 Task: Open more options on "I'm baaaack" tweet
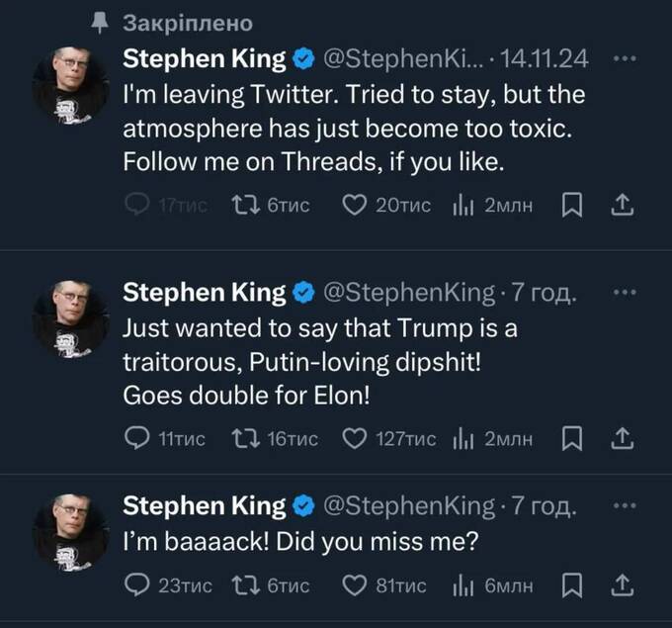click(x=623, y=506)
